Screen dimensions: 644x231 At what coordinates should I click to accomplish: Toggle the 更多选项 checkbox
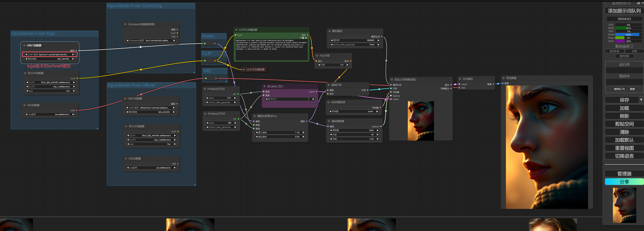(631, 46)
